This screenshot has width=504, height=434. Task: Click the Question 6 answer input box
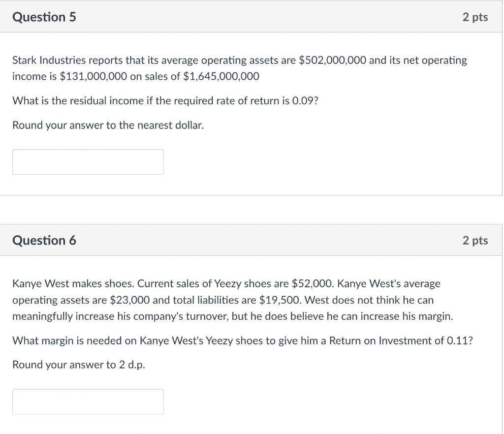pyautogui.click(x=88, y=402)
